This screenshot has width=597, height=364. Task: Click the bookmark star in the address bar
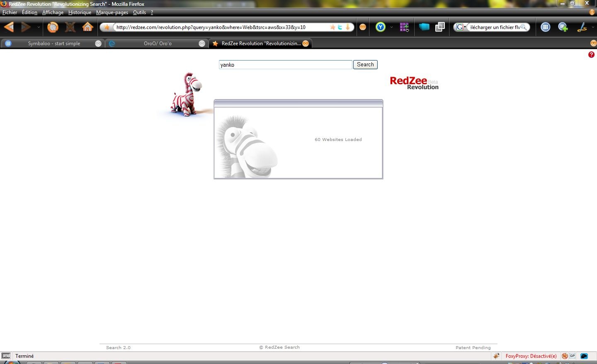(x=332, y=27)
